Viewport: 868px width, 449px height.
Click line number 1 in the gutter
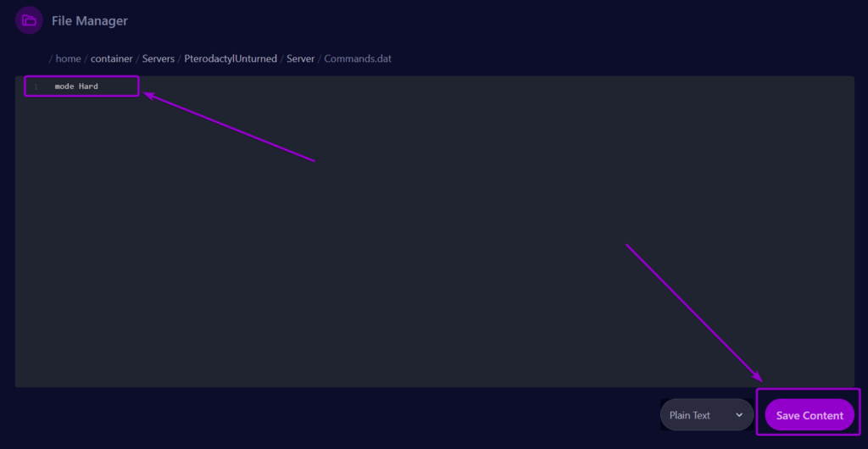pyautogui.click(x=36, y=86)
